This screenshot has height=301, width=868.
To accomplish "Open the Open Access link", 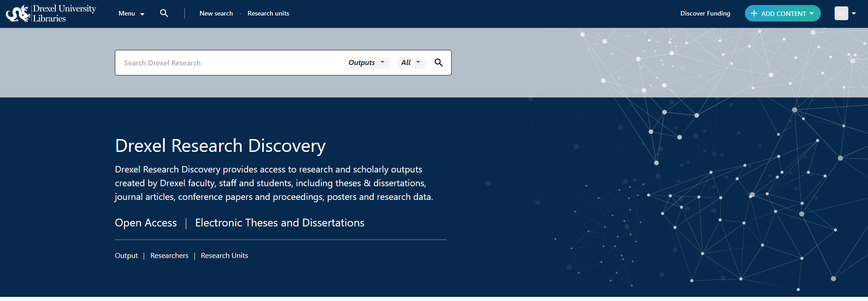I will pyautogui.click(x=146, y=223).
